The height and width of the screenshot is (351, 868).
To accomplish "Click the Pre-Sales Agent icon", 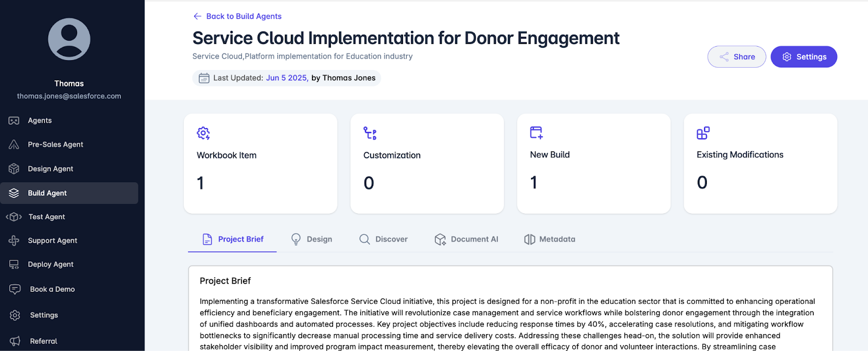I will click(14, 144).
